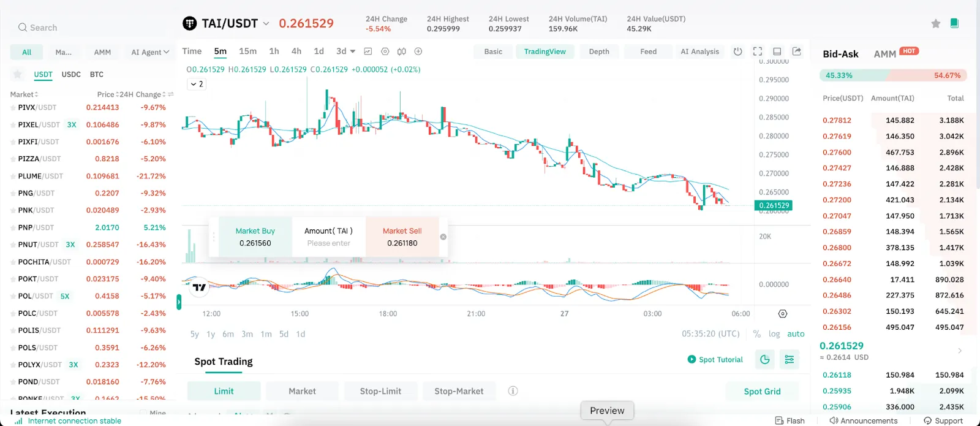Open the AI Analysis view
980x426 pixels.
[x=699, y=51]
